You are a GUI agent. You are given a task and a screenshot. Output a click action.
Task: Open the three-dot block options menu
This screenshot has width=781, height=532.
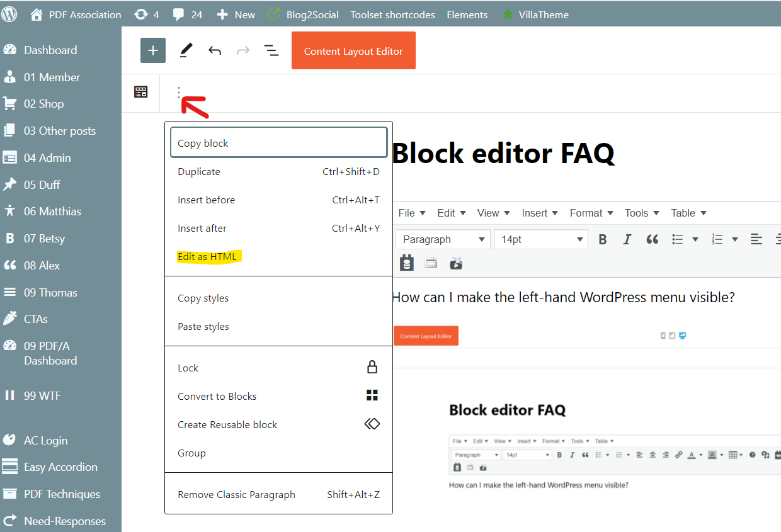coord(179,93)
